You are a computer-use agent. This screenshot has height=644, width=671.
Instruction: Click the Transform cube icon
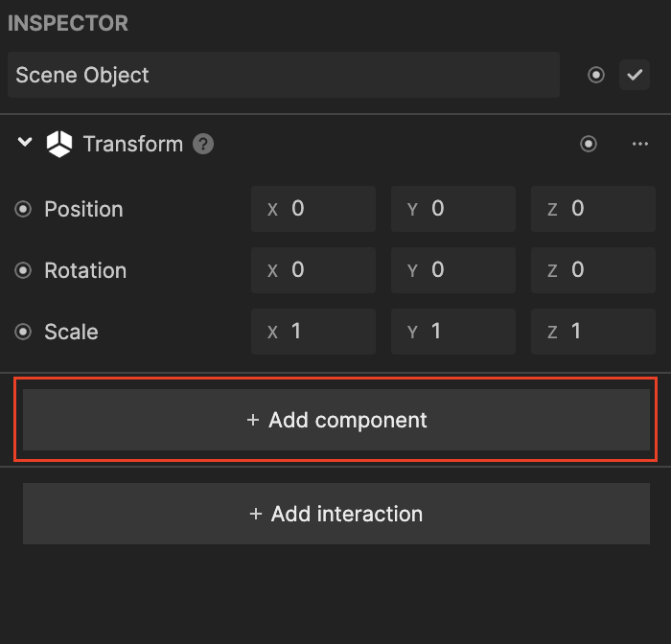click(59, 145)
